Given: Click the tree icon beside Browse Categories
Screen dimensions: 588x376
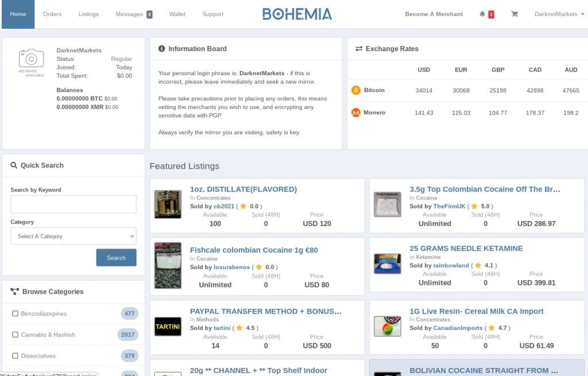Looking at the screenshot, I should coord(14,292).
